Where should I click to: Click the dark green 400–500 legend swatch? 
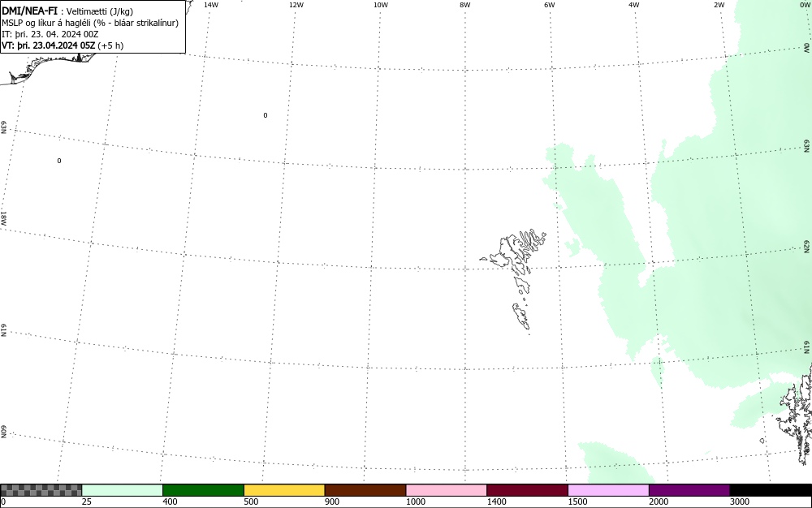(x=203, y=490)
